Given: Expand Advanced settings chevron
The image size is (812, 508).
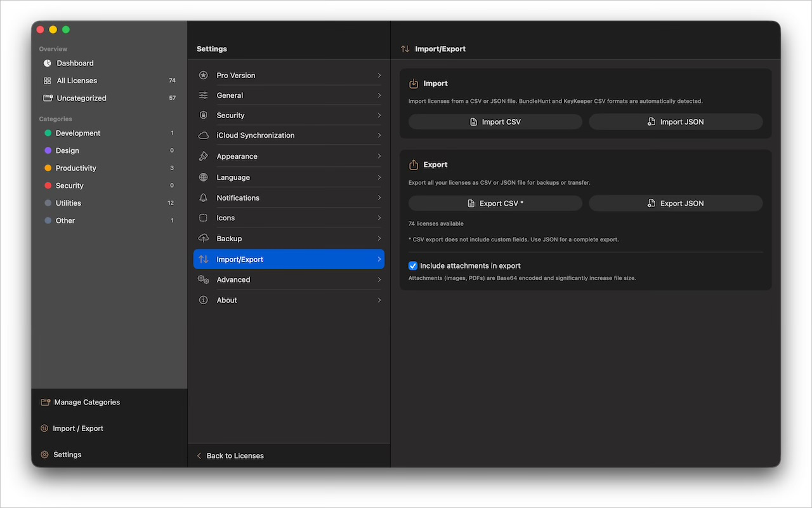Looking at the screenshot, I should coord(379,279).
